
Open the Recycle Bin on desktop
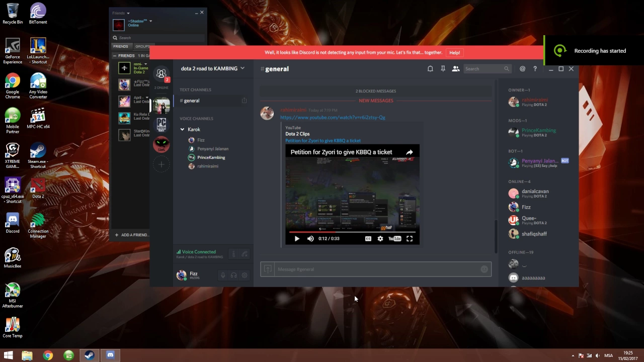13,14
